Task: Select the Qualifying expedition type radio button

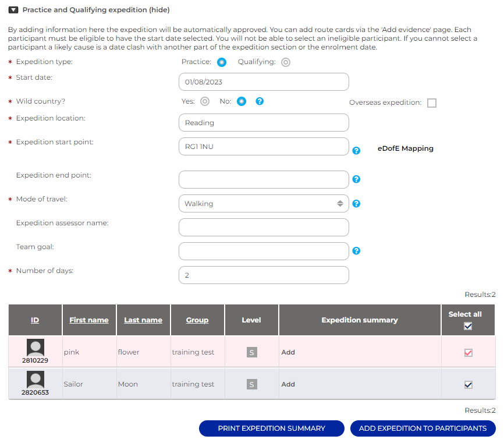Action: 285,62
